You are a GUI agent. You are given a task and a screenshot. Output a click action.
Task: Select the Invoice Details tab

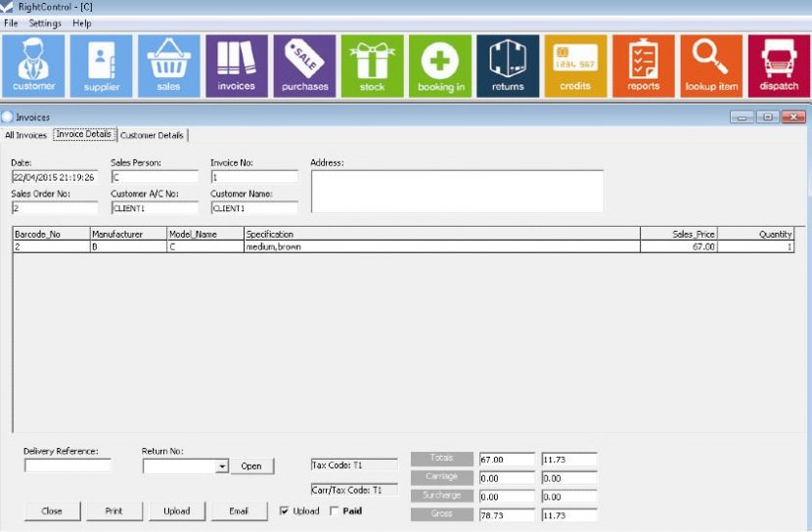point(84,134)
